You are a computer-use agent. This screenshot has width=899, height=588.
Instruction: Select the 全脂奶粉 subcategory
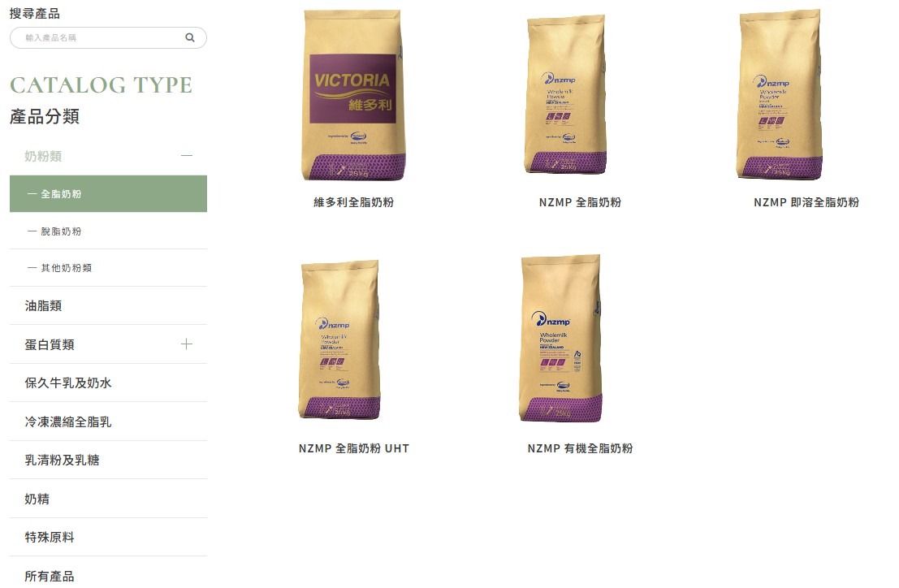click(108, 194)
